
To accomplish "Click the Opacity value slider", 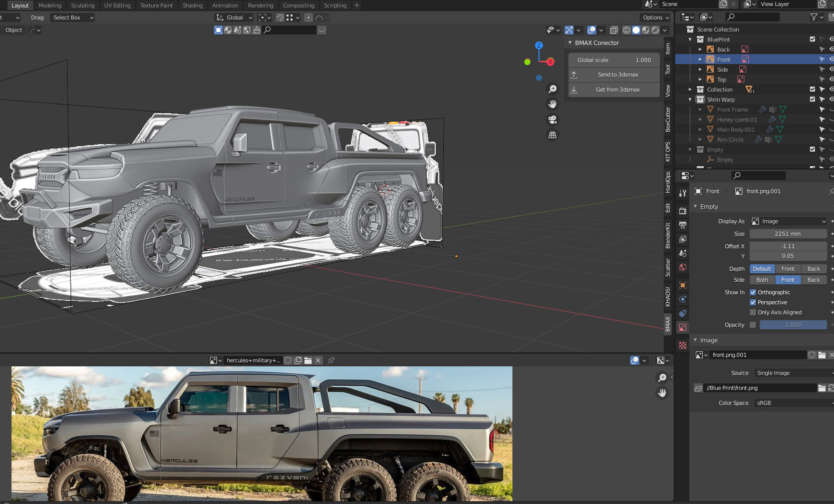I will pyautogui.click(x=793, y=325).
